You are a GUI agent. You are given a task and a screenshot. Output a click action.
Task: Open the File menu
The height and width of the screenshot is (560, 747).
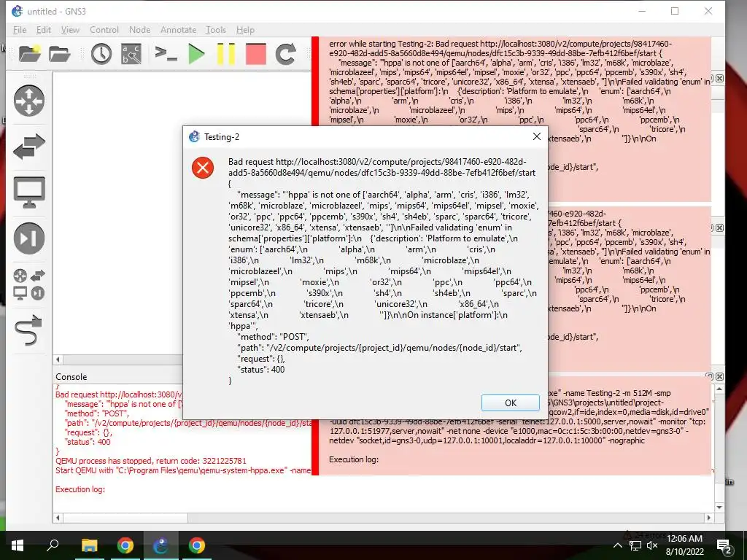coord(20,29)
